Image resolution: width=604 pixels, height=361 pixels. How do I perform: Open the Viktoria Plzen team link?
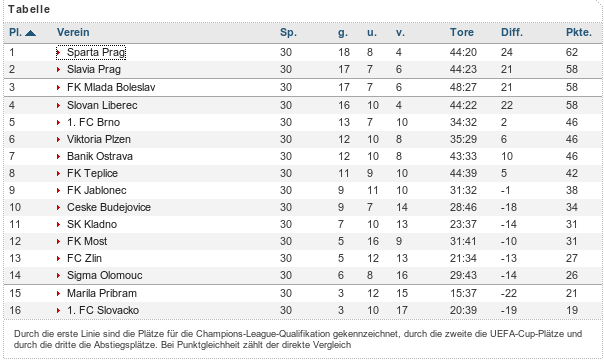click(99, 139)
